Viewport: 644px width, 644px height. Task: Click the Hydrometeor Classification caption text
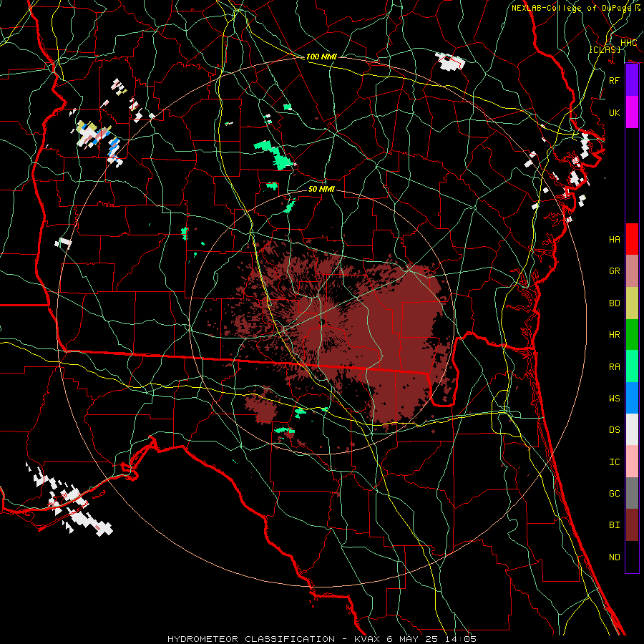click(251, 639)
